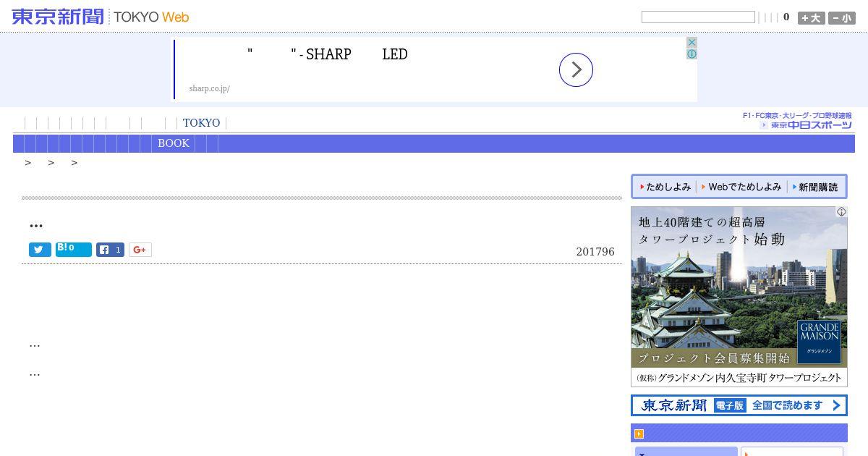Open the ためしよみ link
Viewport: 868px width, 456px height.
[x=665, y=187]
